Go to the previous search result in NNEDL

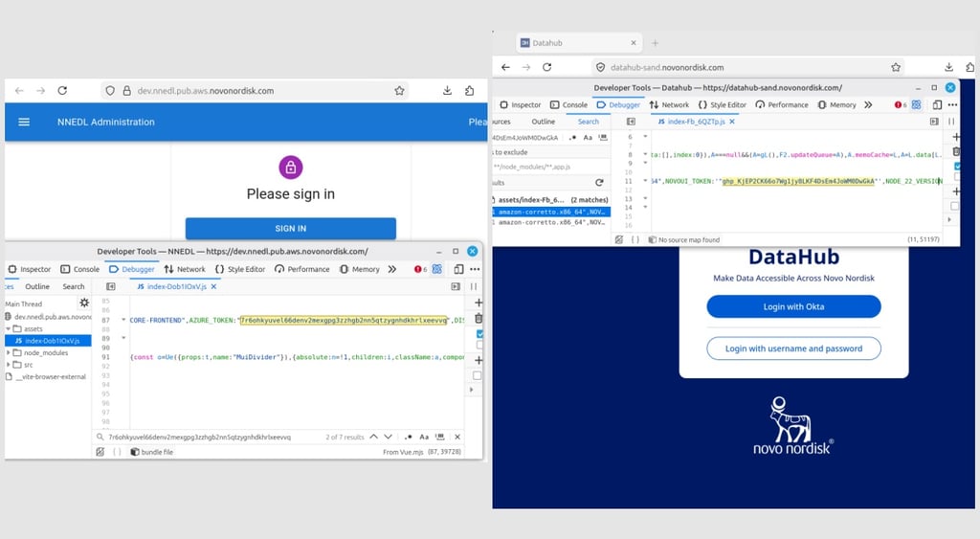click(x=374, y=437)
